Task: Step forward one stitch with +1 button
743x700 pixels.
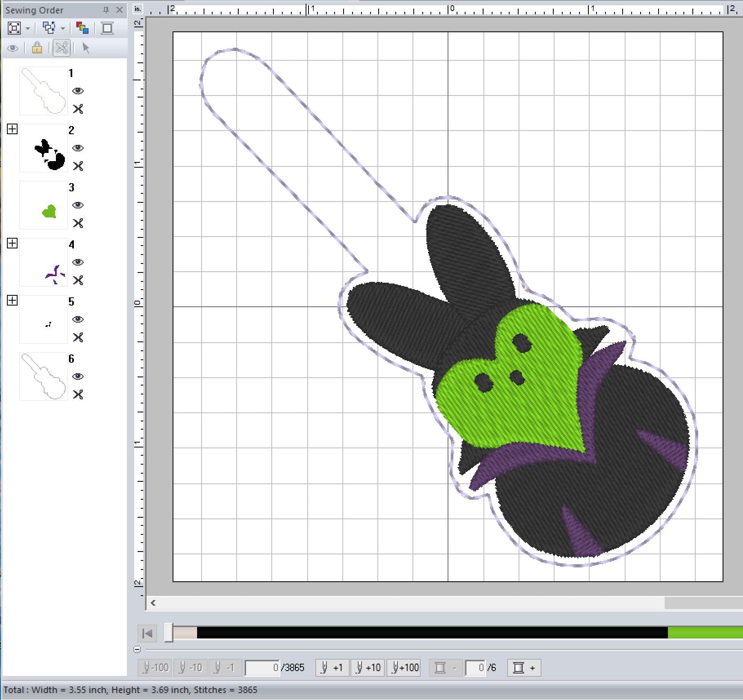Action: [x=332, y=668]
